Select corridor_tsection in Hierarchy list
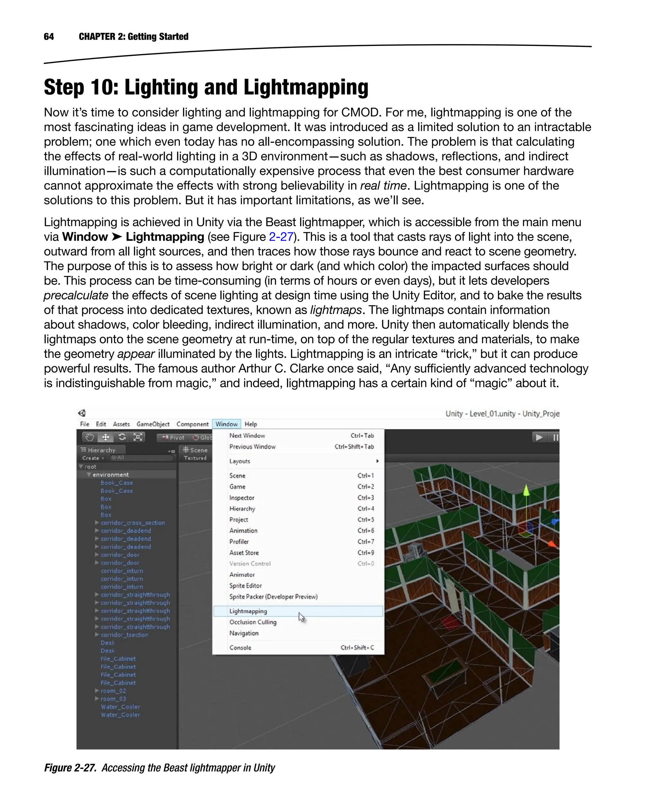 point(124,635)
